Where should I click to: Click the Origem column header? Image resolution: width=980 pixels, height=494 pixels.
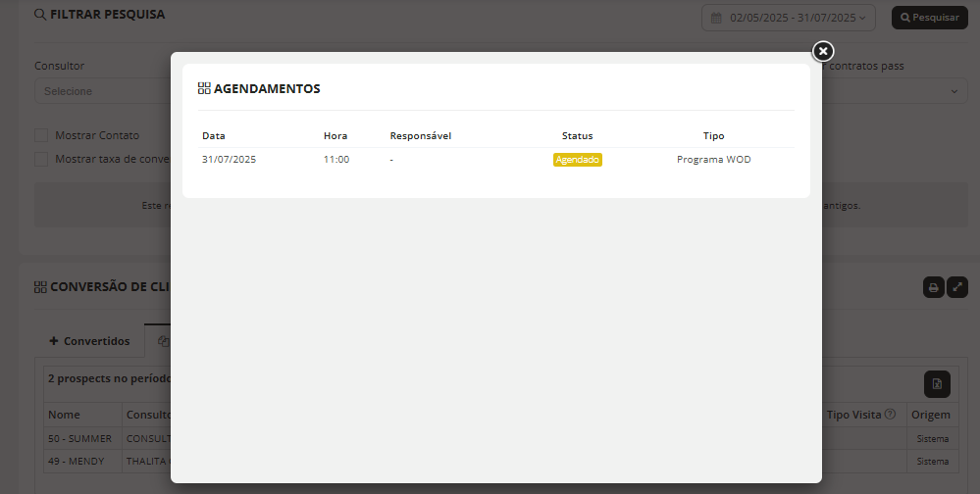(931, 415)
